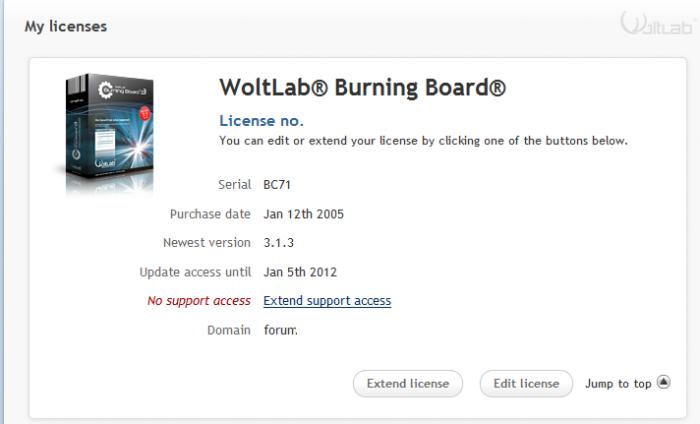The width and height of the screenshot is (700, 424).
Task: Click the domain value starting with forum
Action: point(280,330)
